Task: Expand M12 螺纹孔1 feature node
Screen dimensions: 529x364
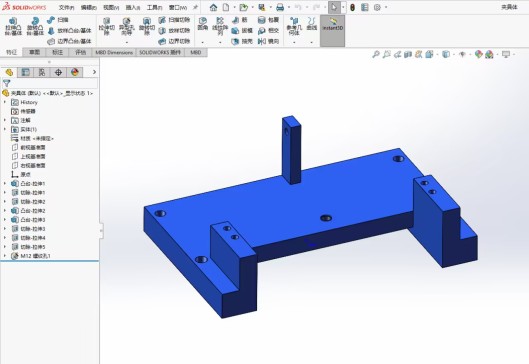Action: [x=5, y=256]
